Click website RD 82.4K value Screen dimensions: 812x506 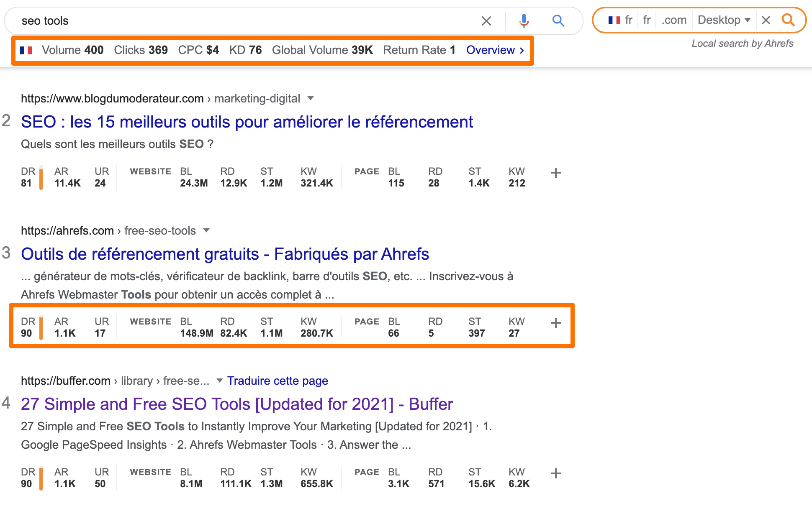(x=234, y=333)
